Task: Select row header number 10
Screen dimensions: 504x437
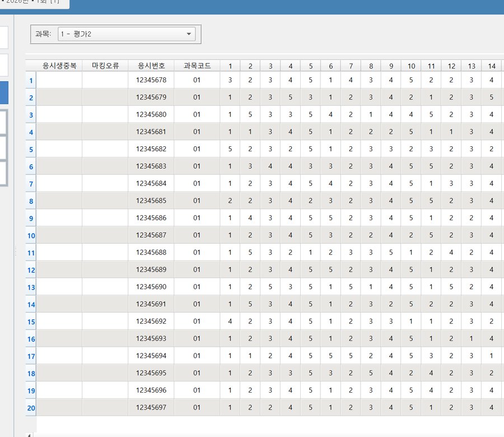Action: pos(31,235)
